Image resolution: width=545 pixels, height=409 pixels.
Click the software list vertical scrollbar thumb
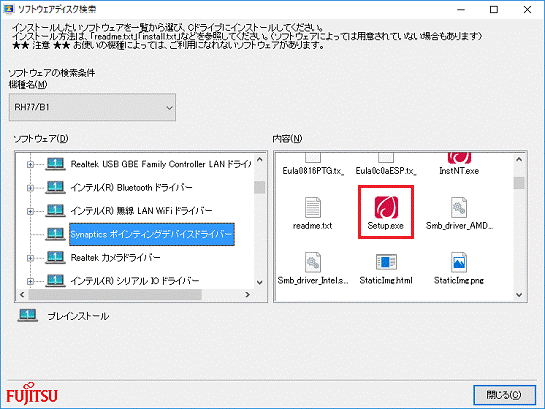click(x=260, y=188)
